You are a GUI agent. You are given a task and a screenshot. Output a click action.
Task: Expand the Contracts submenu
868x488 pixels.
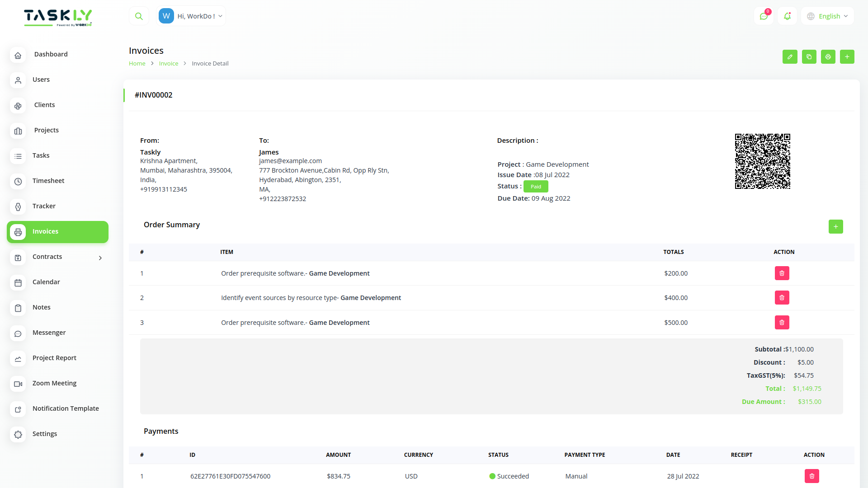(x=100, y=258)
